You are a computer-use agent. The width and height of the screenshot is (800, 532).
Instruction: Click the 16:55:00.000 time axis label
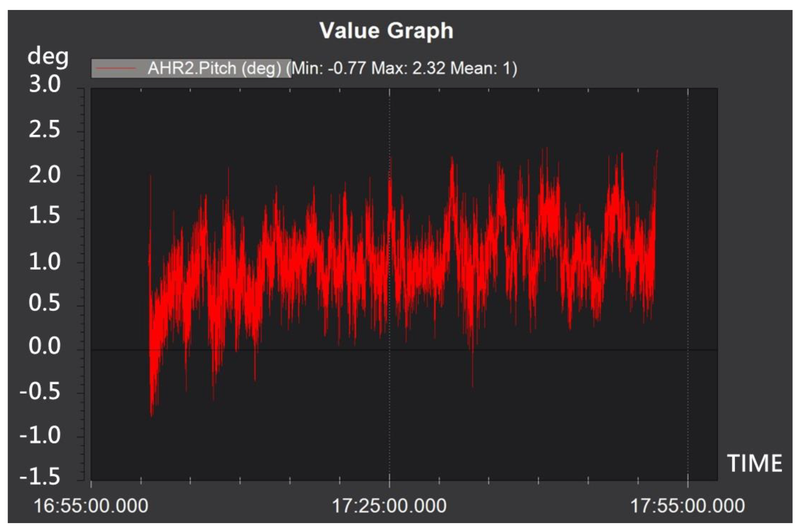[91, 506]
